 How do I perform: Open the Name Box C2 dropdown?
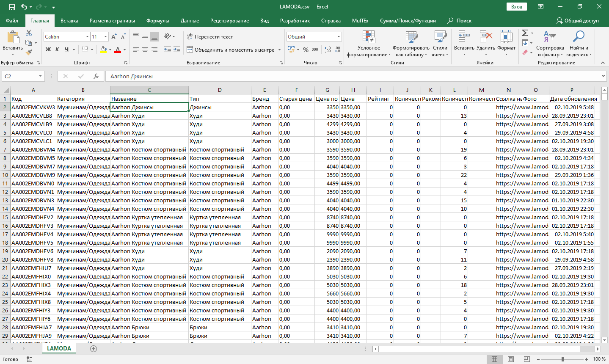(41, 76)
